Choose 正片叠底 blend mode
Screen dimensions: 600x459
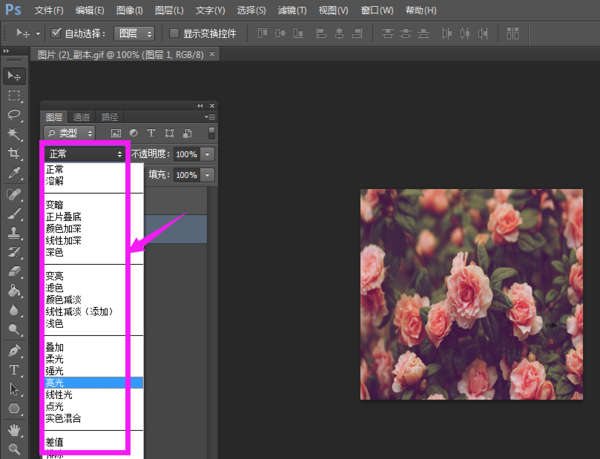94,217
